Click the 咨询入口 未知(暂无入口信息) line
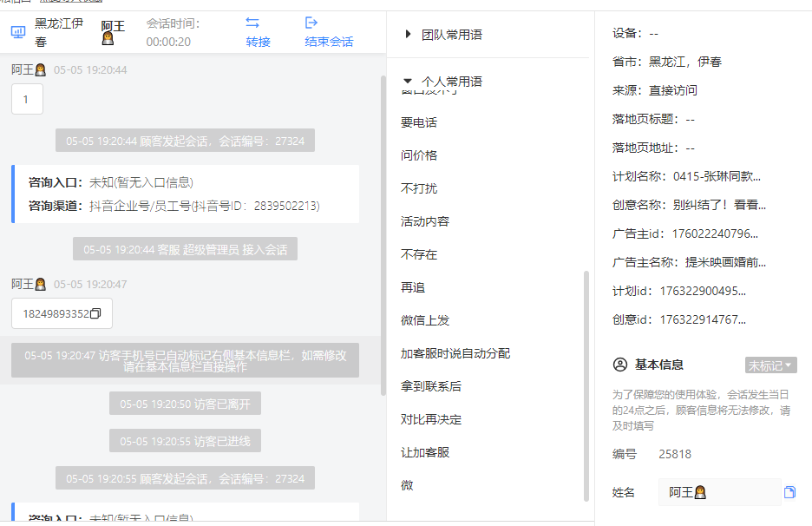The image size is (812, 526). (x=111, y=182)
